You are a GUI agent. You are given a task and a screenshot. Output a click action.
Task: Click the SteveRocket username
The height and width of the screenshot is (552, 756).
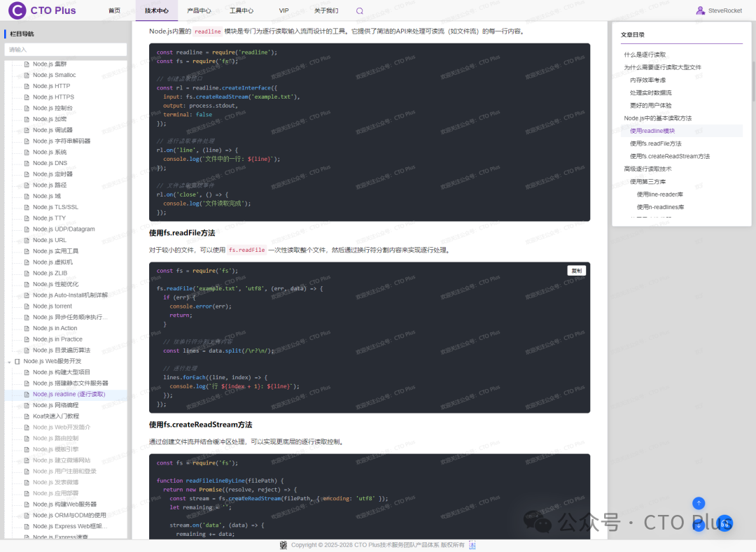[724, 10]
